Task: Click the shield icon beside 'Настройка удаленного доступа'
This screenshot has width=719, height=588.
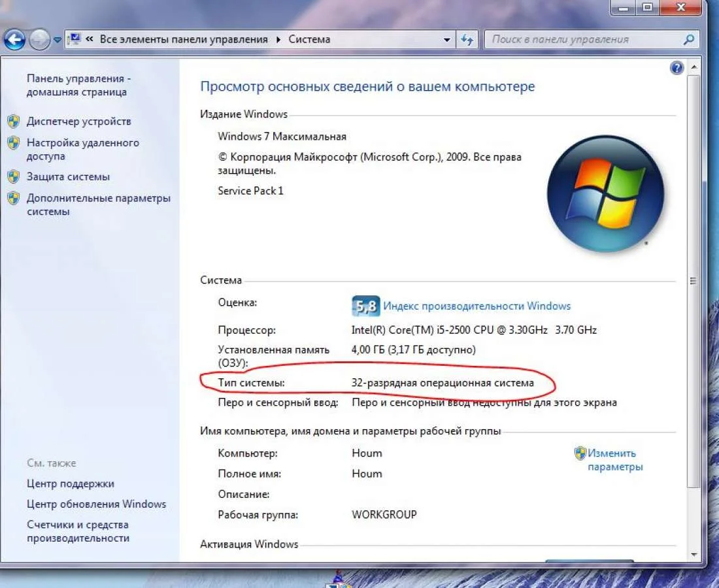Action: (14, 143)
